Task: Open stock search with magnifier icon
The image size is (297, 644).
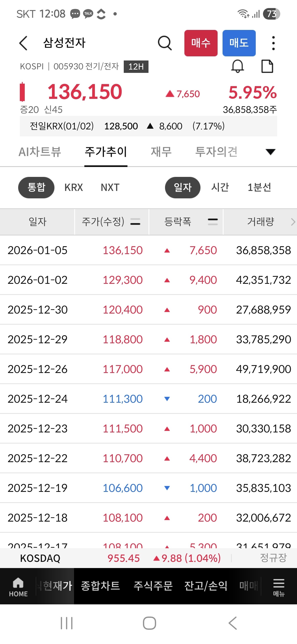Action: pyautogui.click(x=165, y=43)
